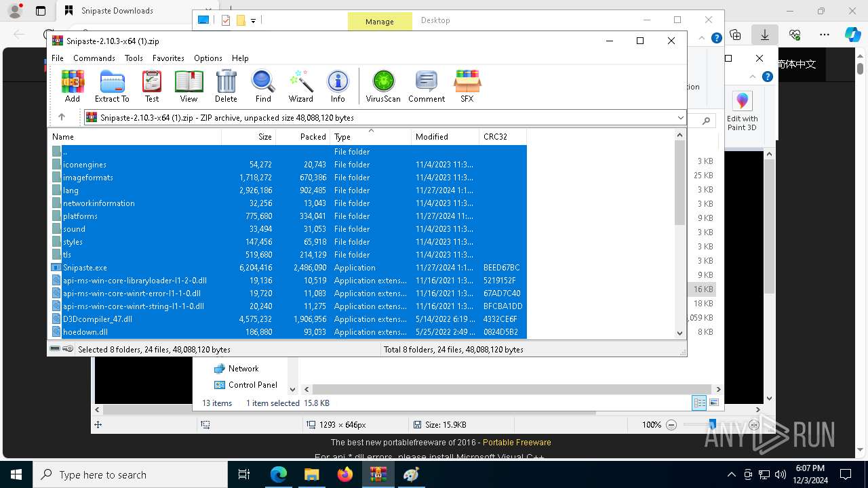Open Control Panel in Explorer navigation pane
The width and height of the screenshot is (868, 488).
[x=252, y=385]
